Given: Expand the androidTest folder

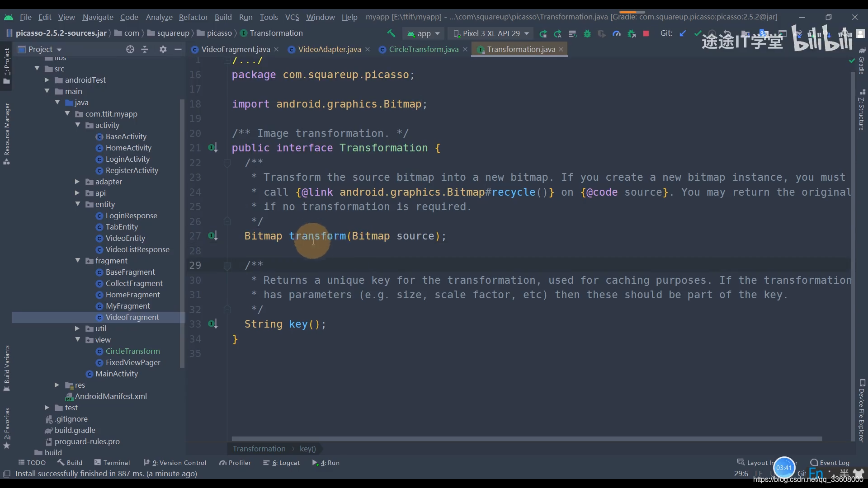Looking at the screenshot, I should 47,80.
